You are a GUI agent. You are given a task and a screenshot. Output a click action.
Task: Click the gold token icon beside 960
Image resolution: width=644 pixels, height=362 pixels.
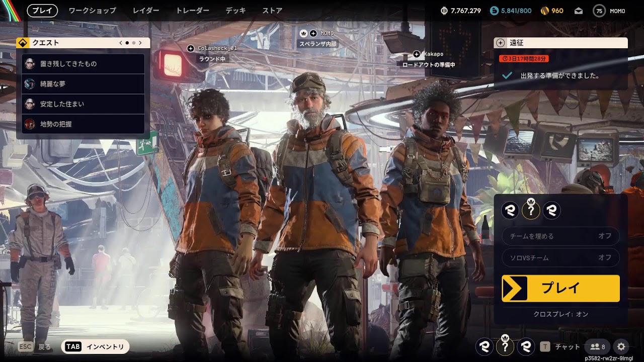coord(544,11)
